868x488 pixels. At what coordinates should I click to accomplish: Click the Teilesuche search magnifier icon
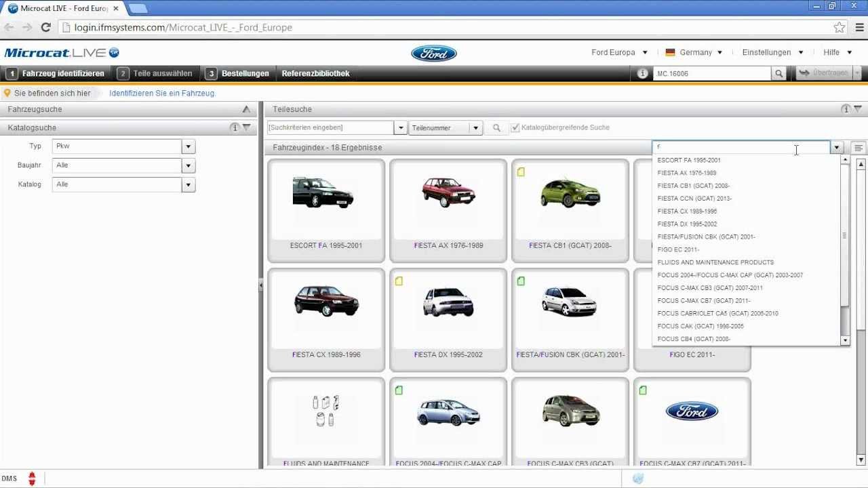click(496, 127)
